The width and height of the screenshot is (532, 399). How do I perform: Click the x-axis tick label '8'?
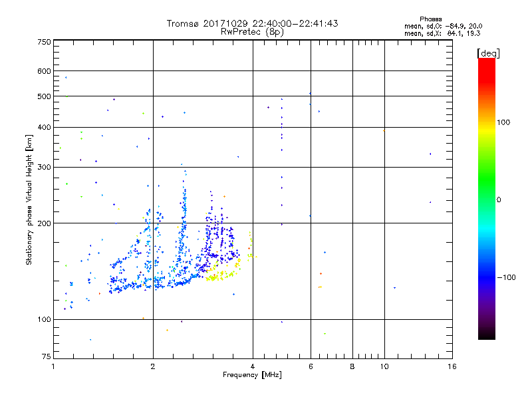(352, 366)
